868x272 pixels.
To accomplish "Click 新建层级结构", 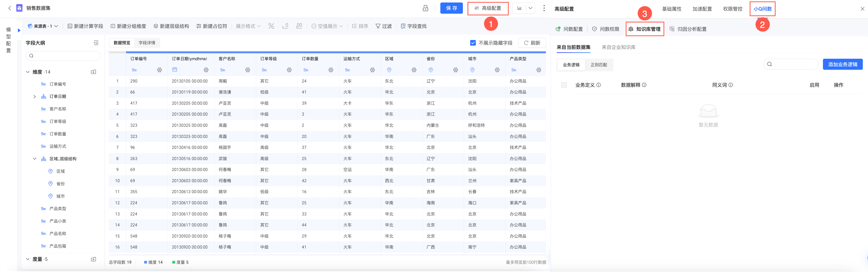I will (x=171, y=26).
